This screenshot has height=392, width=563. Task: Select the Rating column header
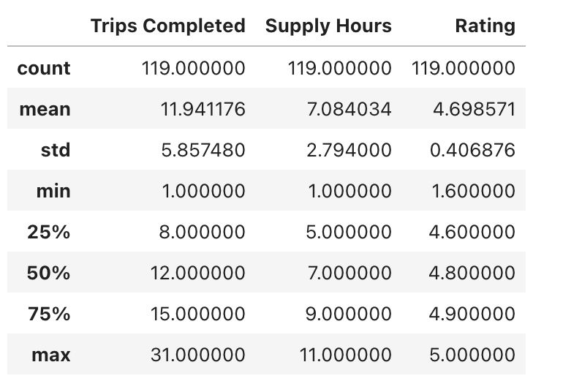[x=485, y=26]
